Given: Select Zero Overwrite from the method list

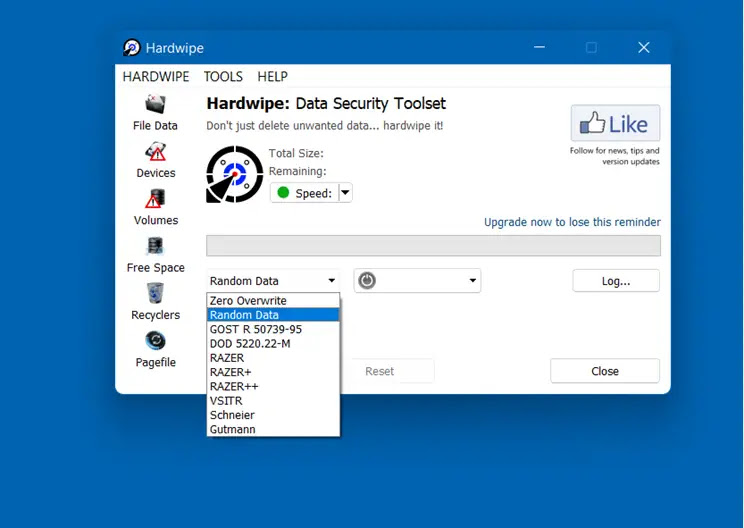Looking at the screenshot, I should (x=273, y=301).
